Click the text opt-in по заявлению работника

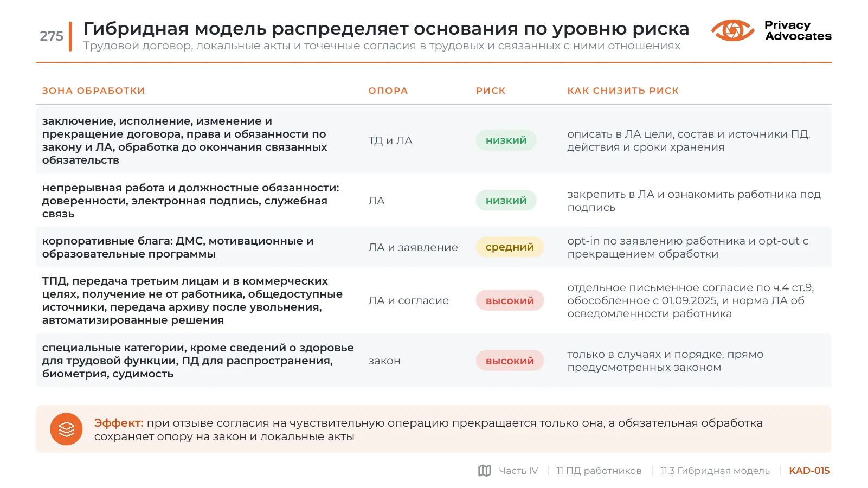(688, 247)
